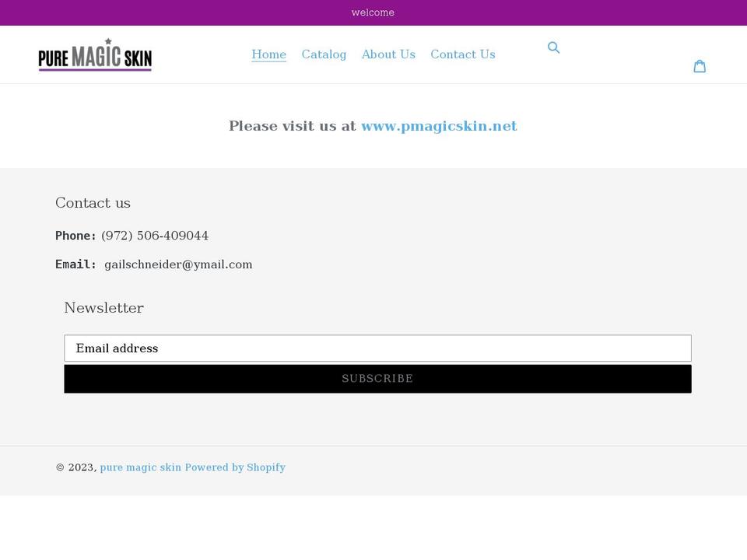Open the shopping cart bag icon

[x=700, y=66]
